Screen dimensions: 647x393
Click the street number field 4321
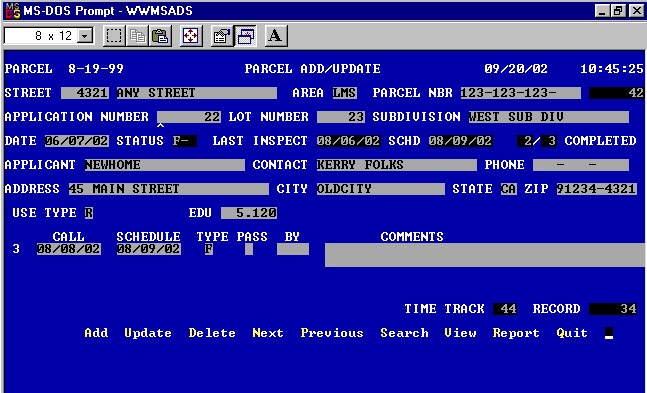pyautogui.click(x=85, y=93)
